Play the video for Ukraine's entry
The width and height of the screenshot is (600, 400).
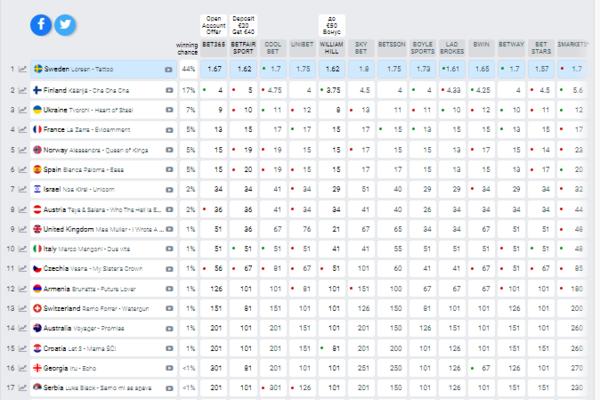[x=169, y=110]
